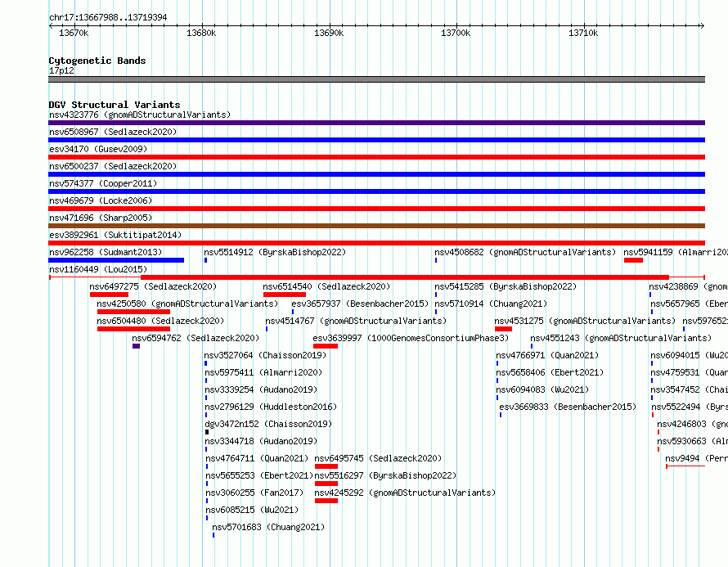Open nsv6094083 (Wu2021) variant
This screenshot has width=728, height=567.
point(542,389)
